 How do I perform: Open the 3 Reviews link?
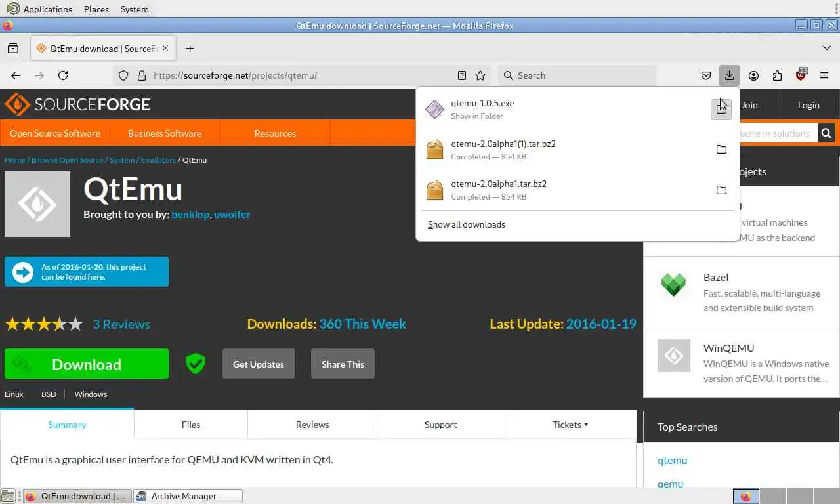[121, 324]
